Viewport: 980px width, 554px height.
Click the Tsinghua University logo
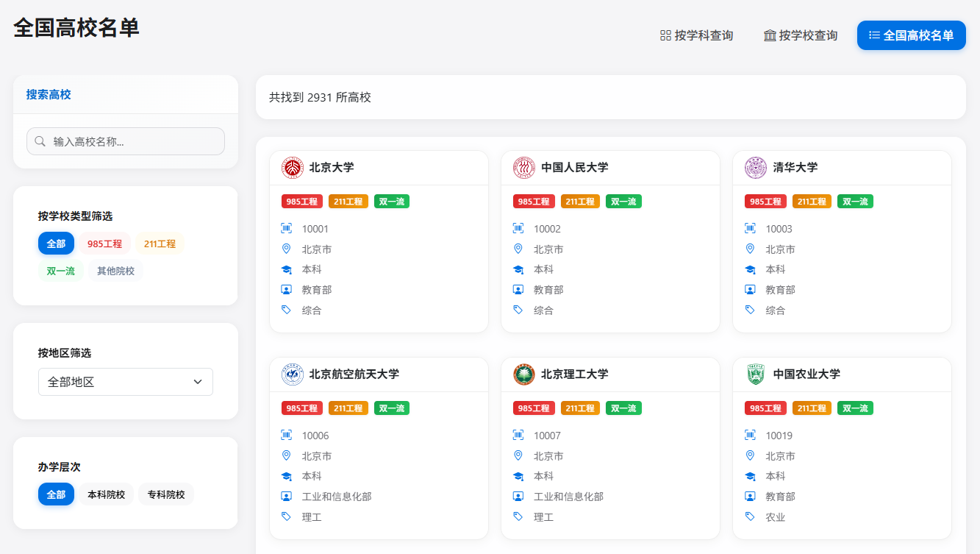coord(756,168)
